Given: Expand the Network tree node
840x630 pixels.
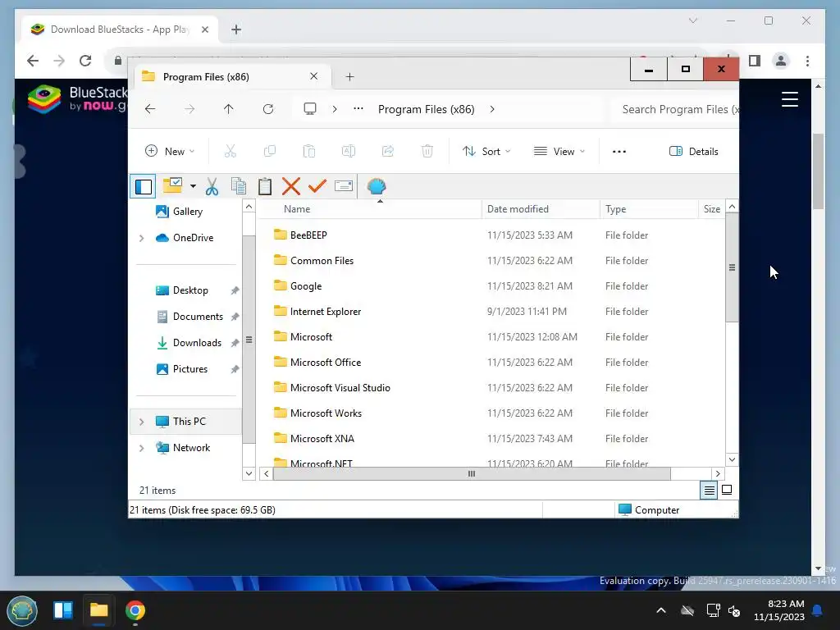Looking at the screenshot, I should point(141,448).
